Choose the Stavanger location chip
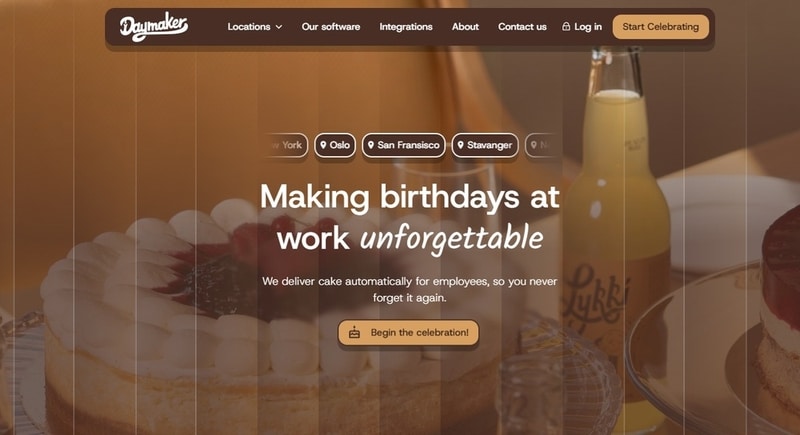The width and height of the screenshot is (800, 435). point(485,145)
